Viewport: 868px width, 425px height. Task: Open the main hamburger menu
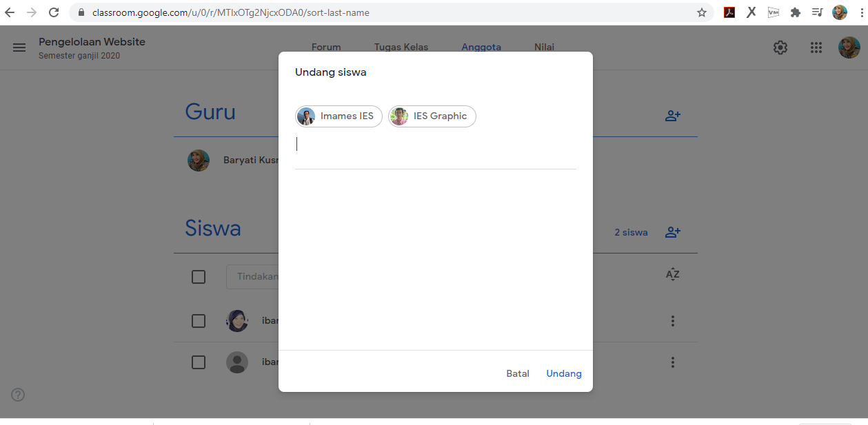pyautogui.click(x=19, y=48)
